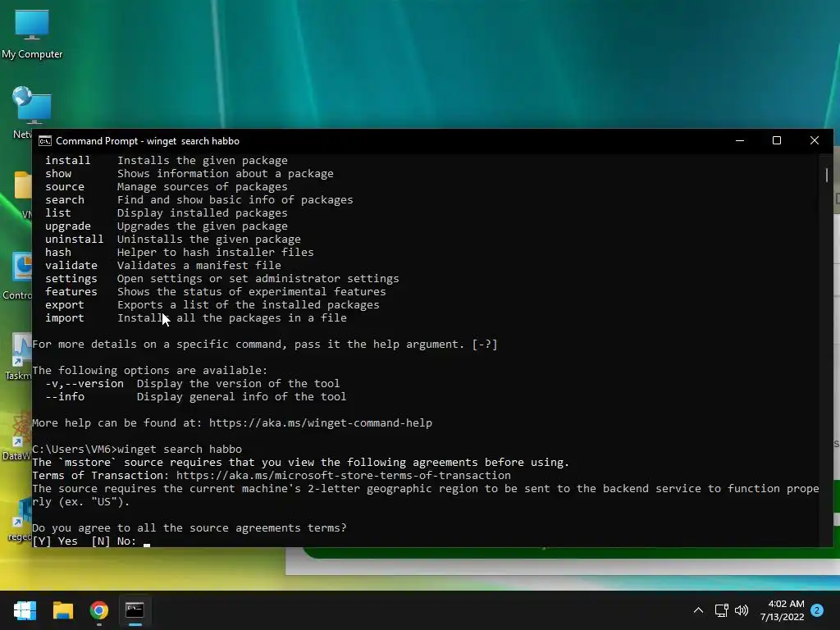Click the '[Y] Yes' prompt option text
Viewport: 840px width, 630px height.
click(55, 541)
